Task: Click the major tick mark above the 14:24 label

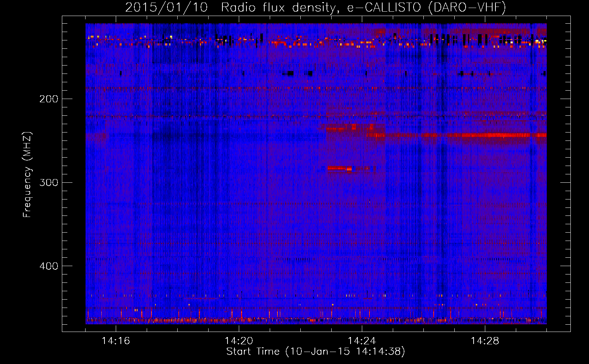Action: coord(362,329)
